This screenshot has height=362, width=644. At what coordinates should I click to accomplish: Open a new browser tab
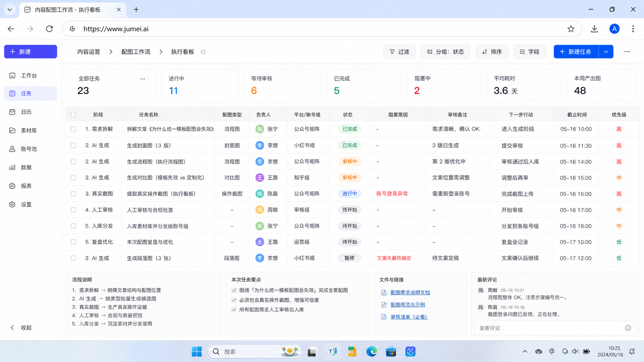(136, 10)
